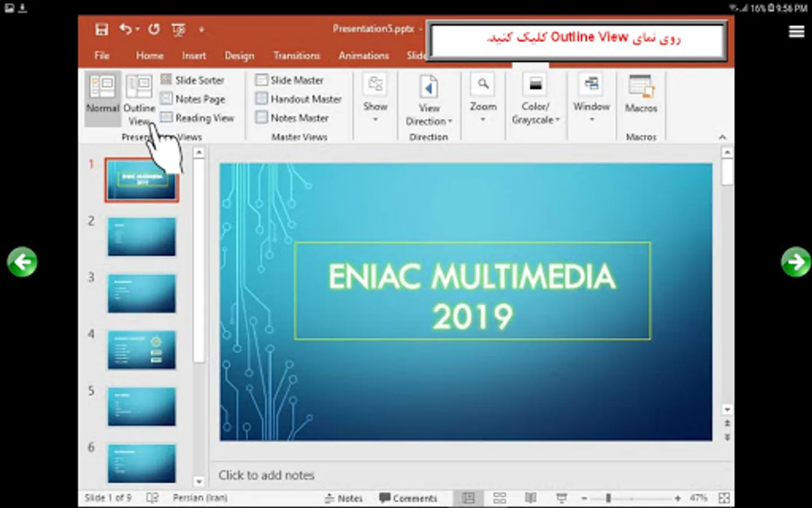This screenshot has height=508, width=812.
Task: Toggle the Comments pane in status bar
Action: pos(408,498)
